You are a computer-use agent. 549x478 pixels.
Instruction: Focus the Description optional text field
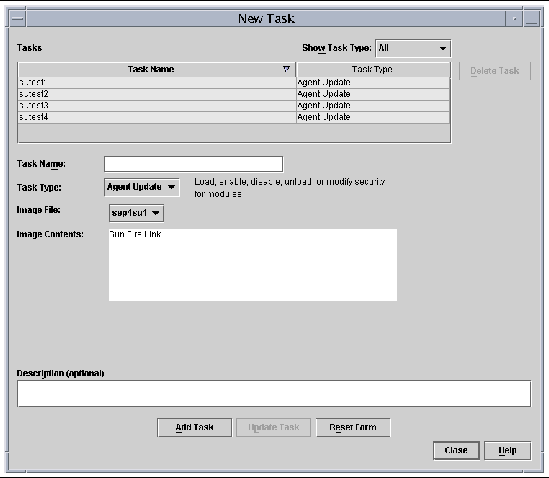tap(274, 394)
